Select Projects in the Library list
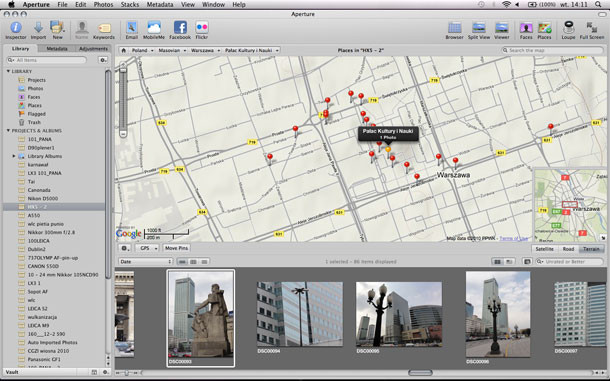 (x=36, y=80)
